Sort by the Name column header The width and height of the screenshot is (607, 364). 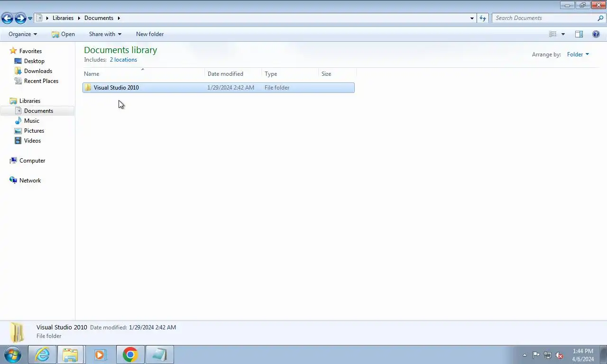(143, 73)
